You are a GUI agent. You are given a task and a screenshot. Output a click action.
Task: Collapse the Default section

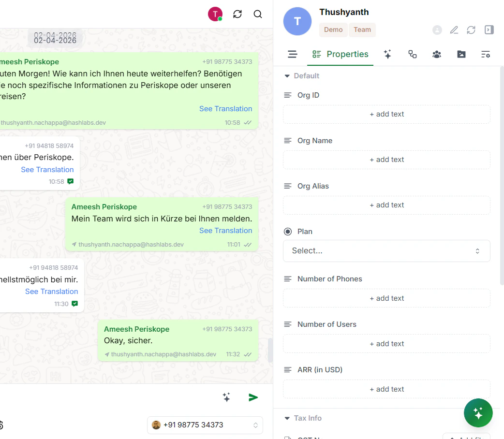click(x=287, y=76)
